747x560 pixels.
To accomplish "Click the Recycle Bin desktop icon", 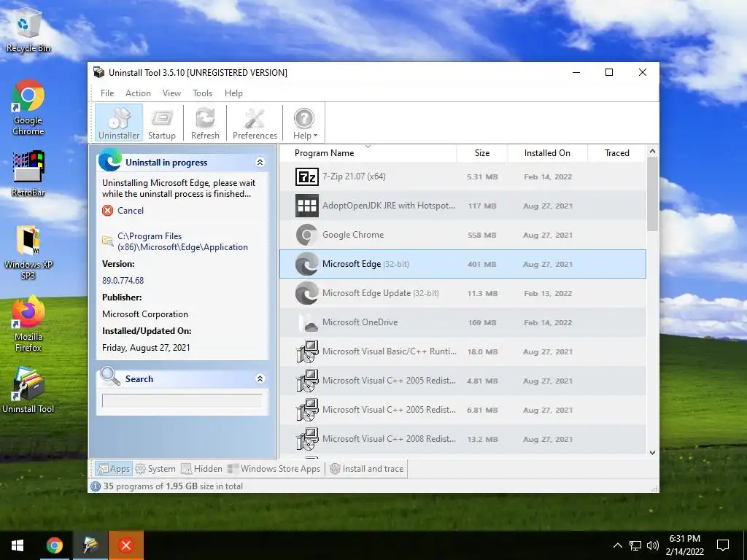I will [x=28, y=31].
